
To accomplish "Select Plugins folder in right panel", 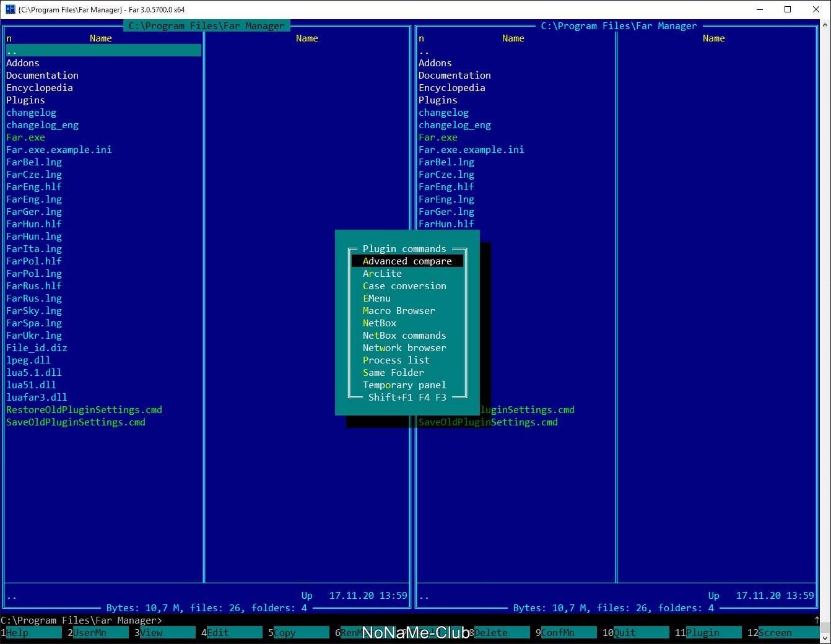I will coord(438,100).
